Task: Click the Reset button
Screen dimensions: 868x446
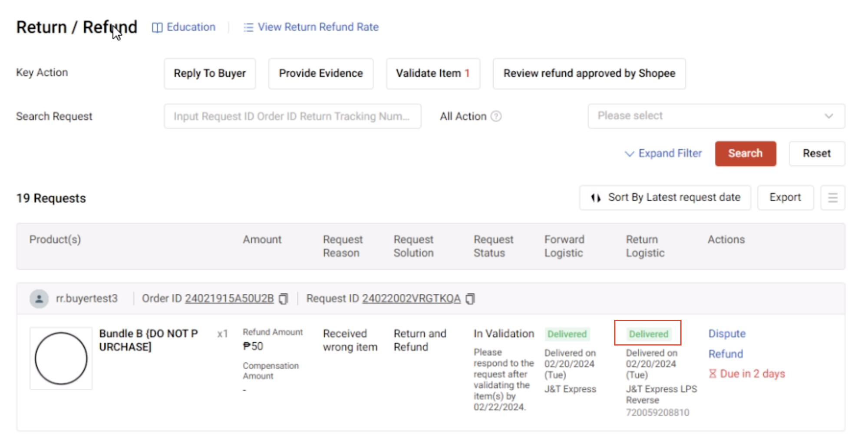Action: coord(816,154)
